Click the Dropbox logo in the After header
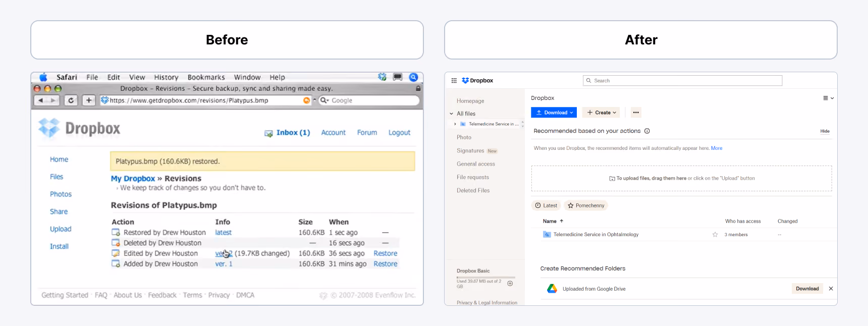This screenshot has width=868, height=326. (x=477, y=81)
